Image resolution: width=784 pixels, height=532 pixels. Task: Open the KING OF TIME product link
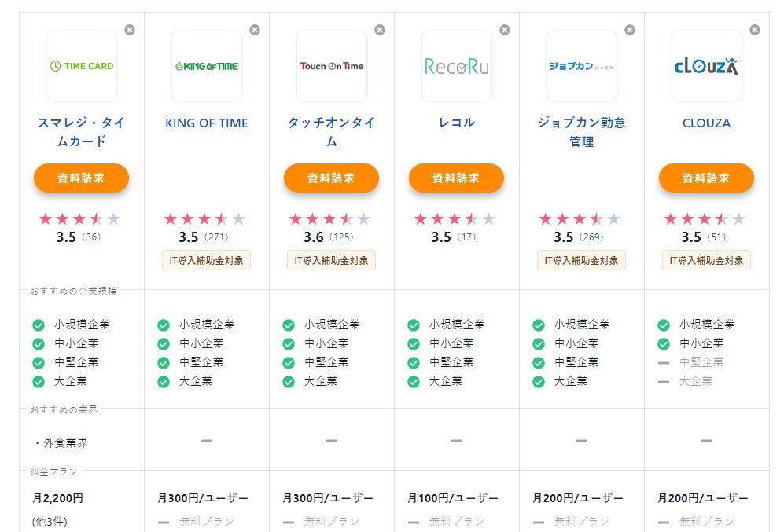click(207, 123)
